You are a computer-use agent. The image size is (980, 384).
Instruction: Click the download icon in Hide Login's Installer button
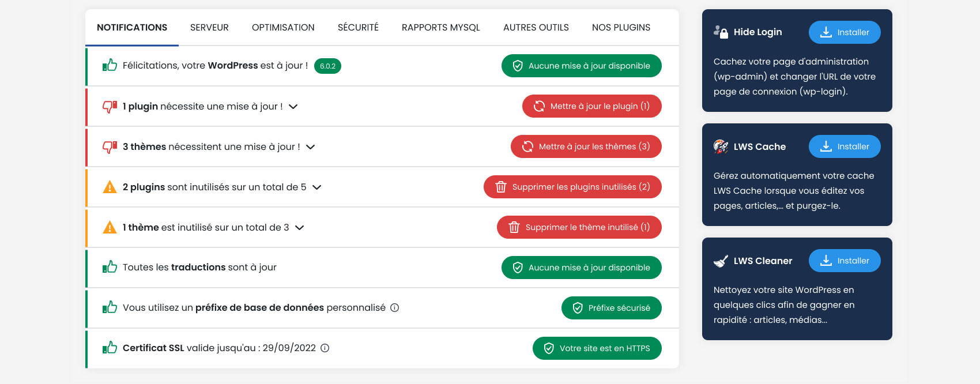click(826, 32)
